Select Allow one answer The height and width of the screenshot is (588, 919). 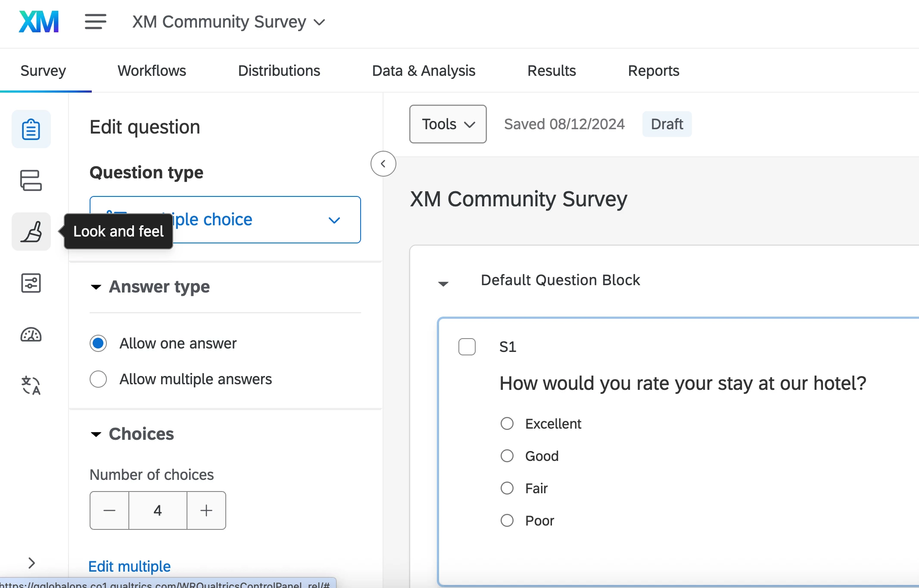[x=98, y=343]
